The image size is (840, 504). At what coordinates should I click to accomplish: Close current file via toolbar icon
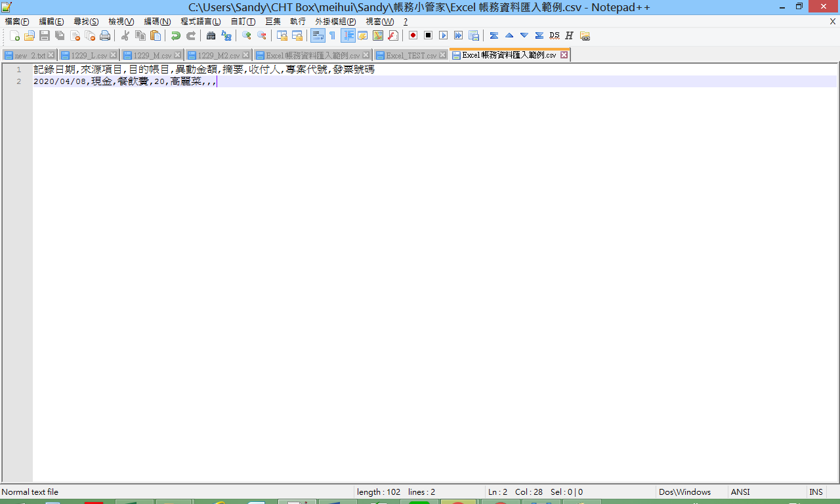pos(75,35)
